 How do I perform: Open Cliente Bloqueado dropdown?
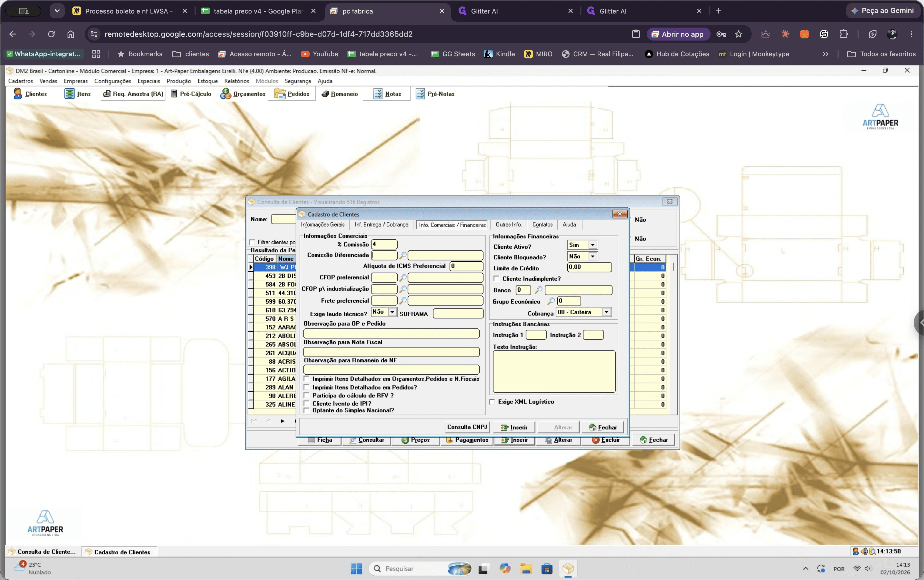(593, 256)
